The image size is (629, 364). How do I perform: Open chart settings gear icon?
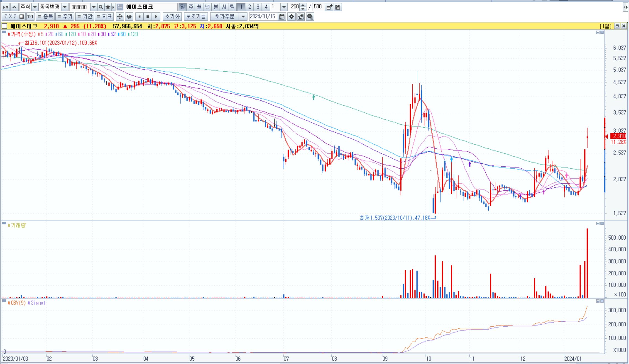[291, 17]
